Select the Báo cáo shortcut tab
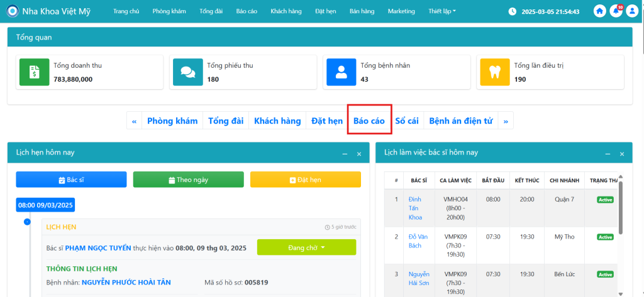The image size is (644, 297). click(369, 121)
